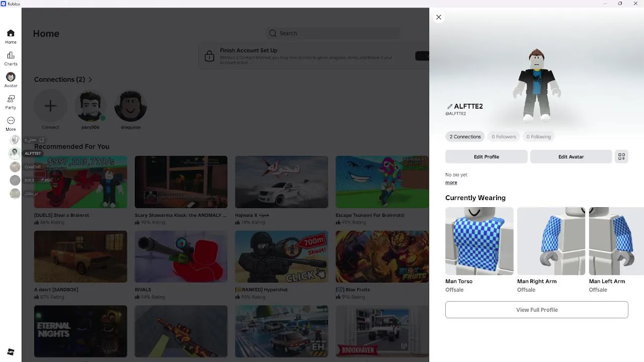Click the 'Home' page heading

(46, 34)
